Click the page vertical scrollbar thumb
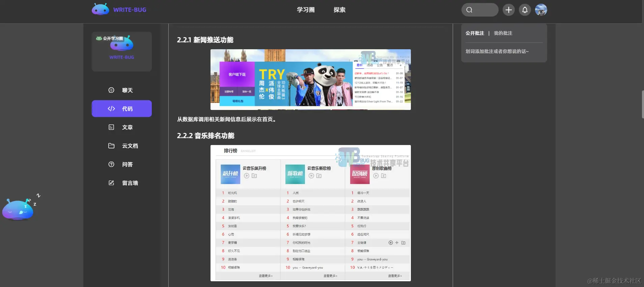 click(x=643, y=104)
